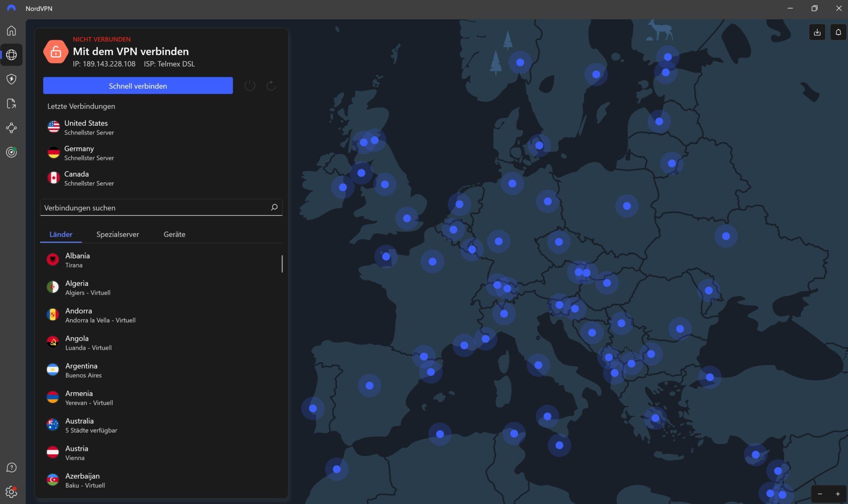This screenshot has width=848, height=504.
Task: Switch to the Länder tab
Action: pos(61,234)
